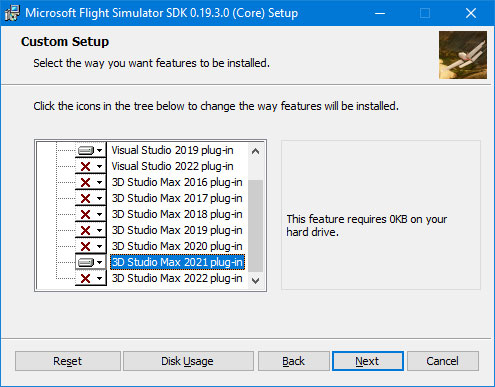The image size is (495, 387).
Task: Click the drive icon for 3D Studio Max 2021 plug-in
Action: point(86,263)
